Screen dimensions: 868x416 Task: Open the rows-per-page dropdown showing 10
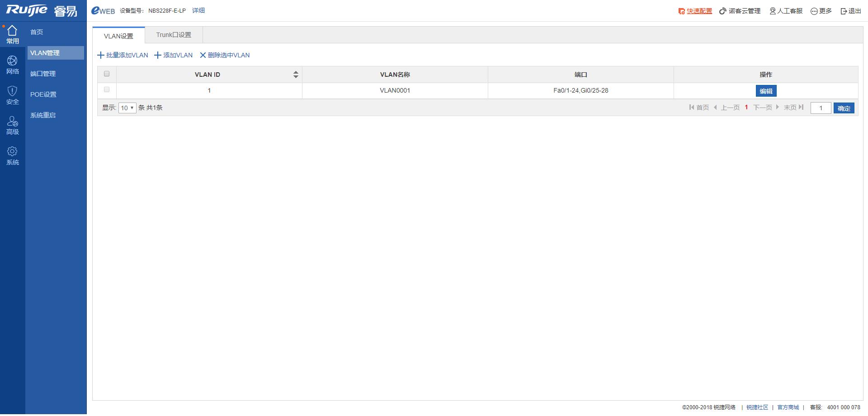click(127, 108)
